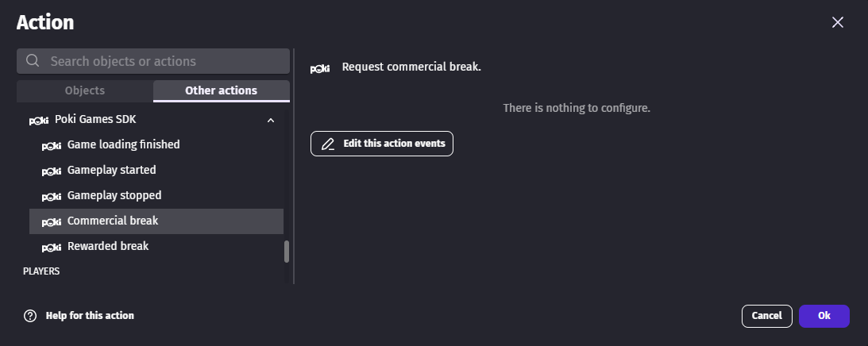Switch to the Objects tab
Viewport: 868px width, 346px height.
(x=85, y=90)
